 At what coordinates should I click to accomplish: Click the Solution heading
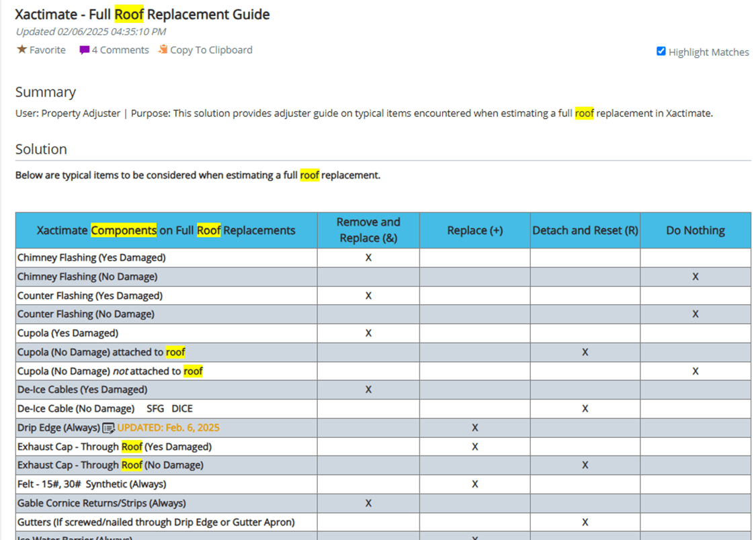[41, 149]
